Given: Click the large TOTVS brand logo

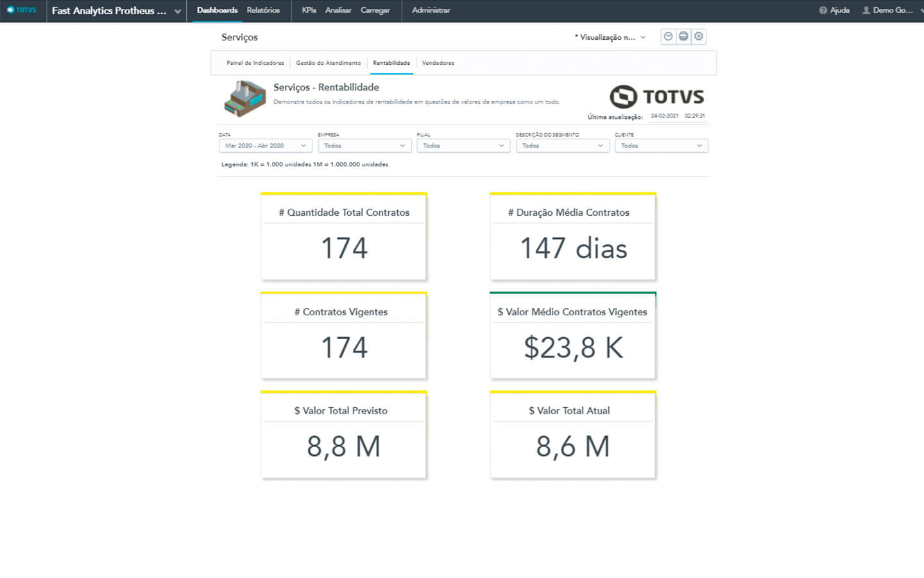Looking at the screenshot, I should (x=656, y=97).
